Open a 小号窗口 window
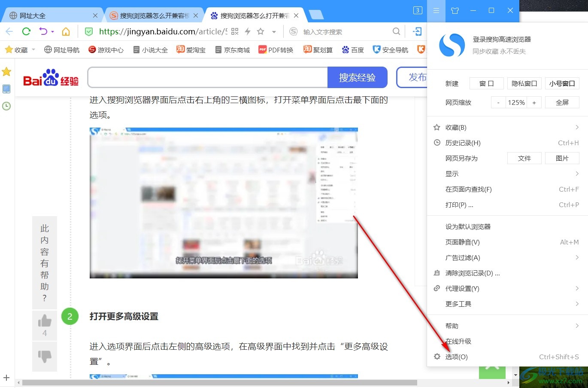Image resolution: width=588 pixels, height=388 pixels. pyautogui.click(x=562, y=83)
